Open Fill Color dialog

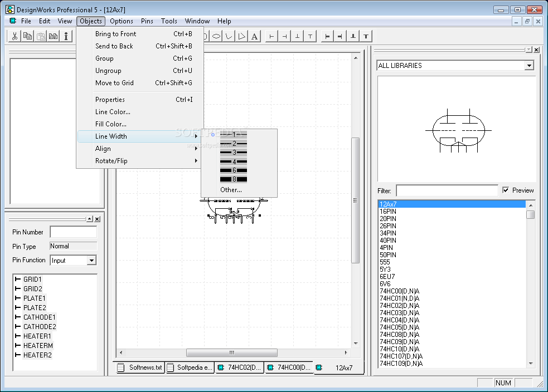point(140,124)
